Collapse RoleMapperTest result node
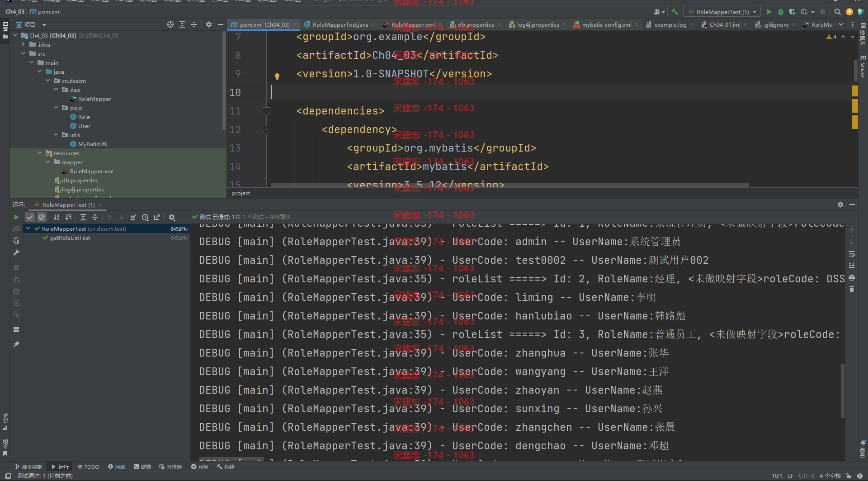868x481 pixels. pos(28,229)
